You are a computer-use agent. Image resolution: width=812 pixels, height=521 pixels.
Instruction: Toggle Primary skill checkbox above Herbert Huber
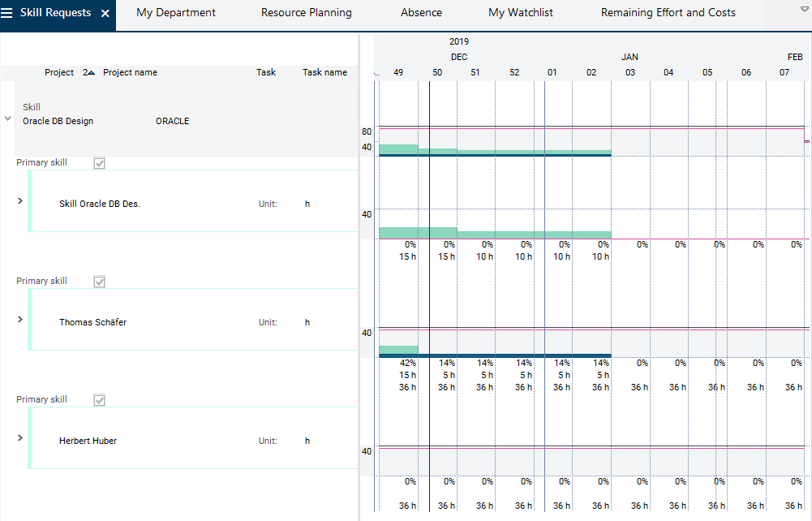(100, 400)
